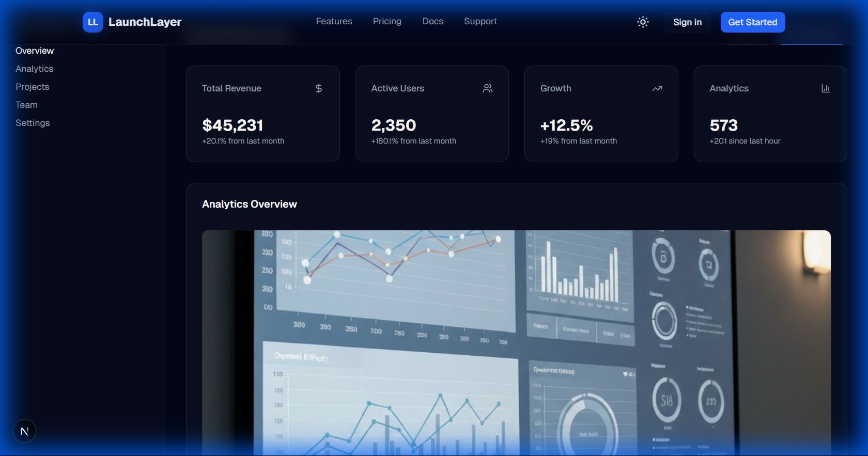Go to the Docs page
The width and height of the screenshot is (868, 456).
[x=433, y=21]
